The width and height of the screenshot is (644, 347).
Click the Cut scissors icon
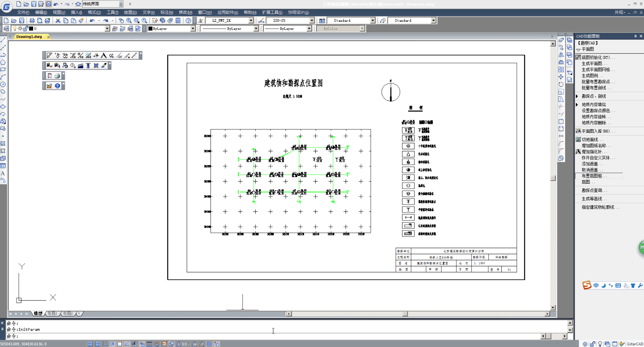[x=58, y=21]
